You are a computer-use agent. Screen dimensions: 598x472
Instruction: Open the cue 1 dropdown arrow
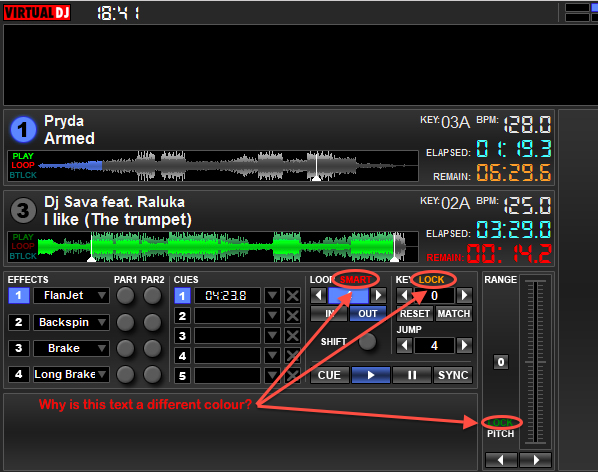(x=272, y=296)
